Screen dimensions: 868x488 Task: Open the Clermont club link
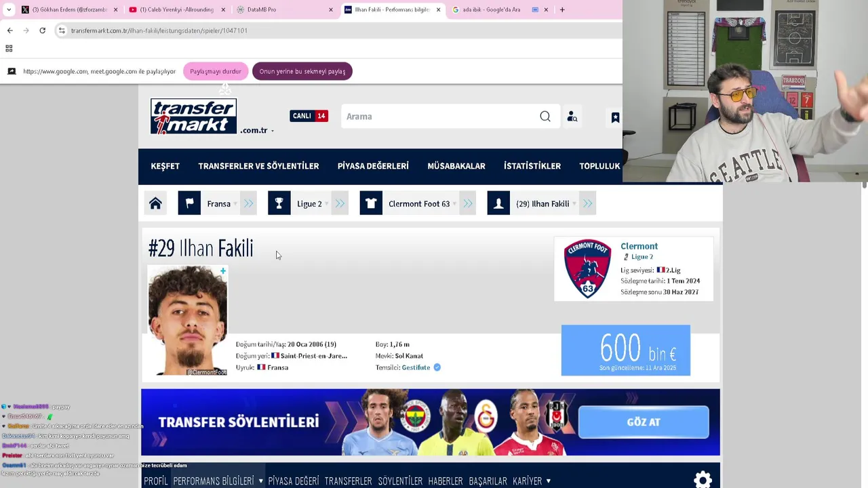point(639,246)
